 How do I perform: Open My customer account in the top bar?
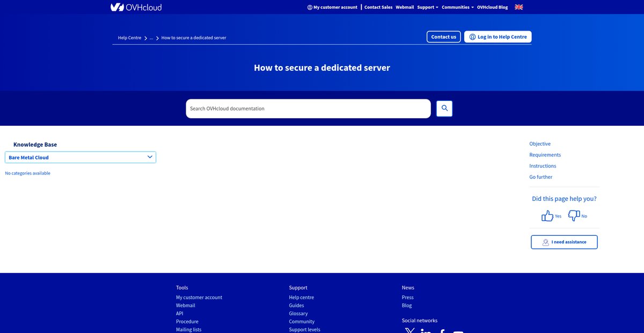pyautogui.click(x=332, y=8)
